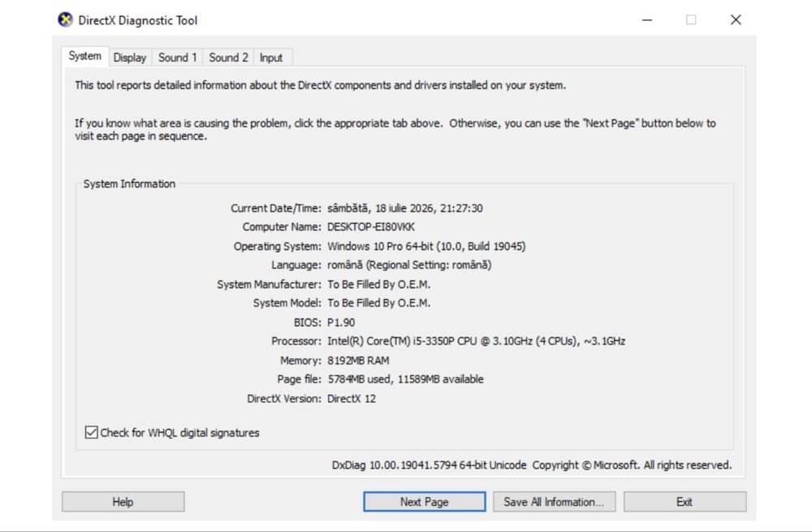Click BIOS value 'P1.90'
The image size is (812, 532).
pos(341,322)
